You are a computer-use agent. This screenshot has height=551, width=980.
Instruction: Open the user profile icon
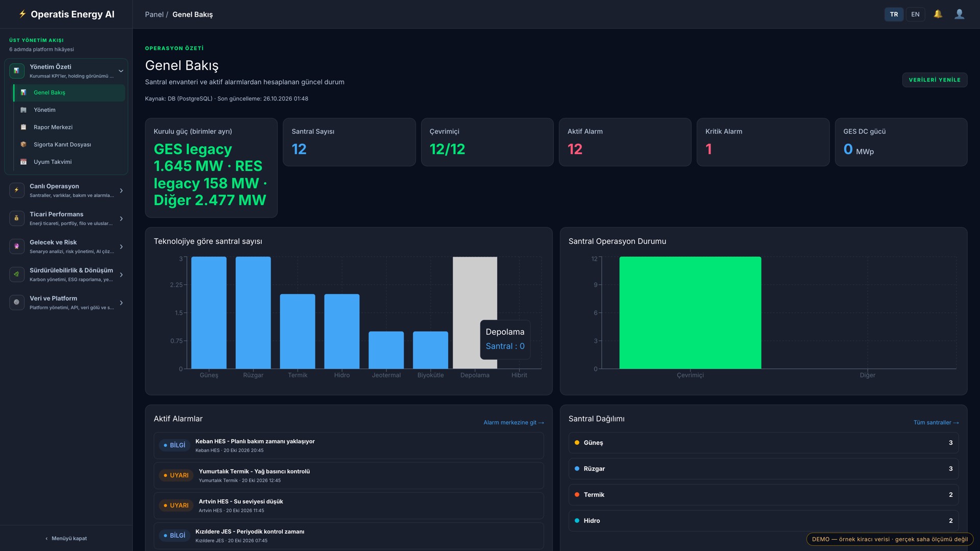coord(959,14)
